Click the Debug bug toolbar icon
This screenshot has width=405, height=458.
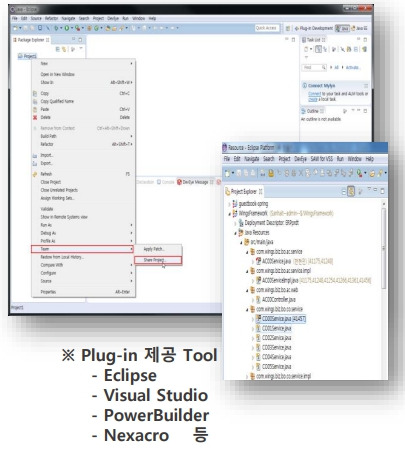[56, 28]
